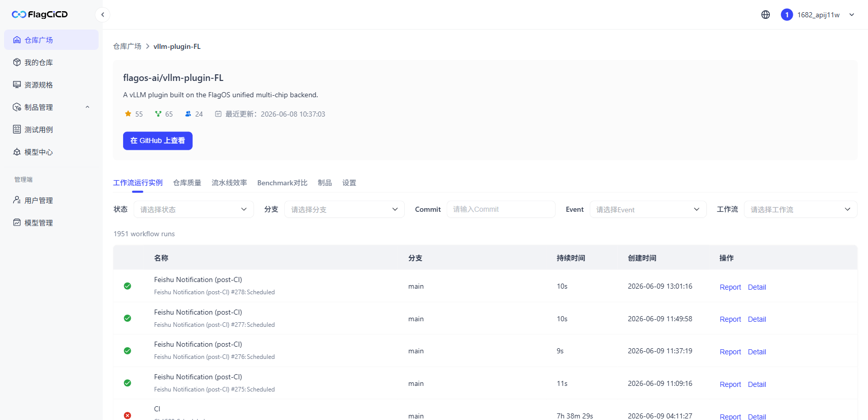Switch to the 工作流运行实例 tab
The width and height of the screenshot is (868, 420).
pos(138,183)
